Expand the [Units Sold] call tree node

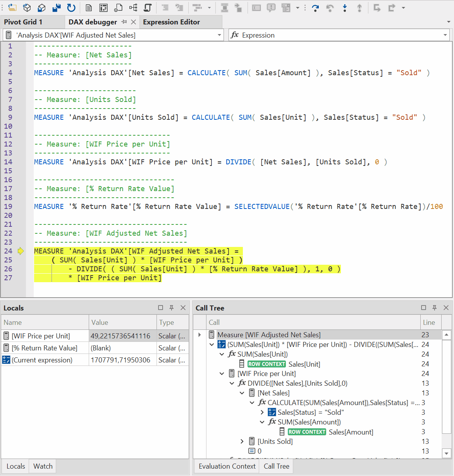click(242, 442)
